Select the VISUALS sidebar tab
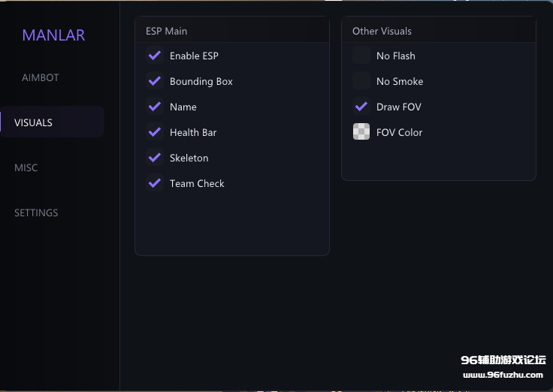The width and height of the screenshot is (553, 392). pyautogui.click(x=34, y=122)
